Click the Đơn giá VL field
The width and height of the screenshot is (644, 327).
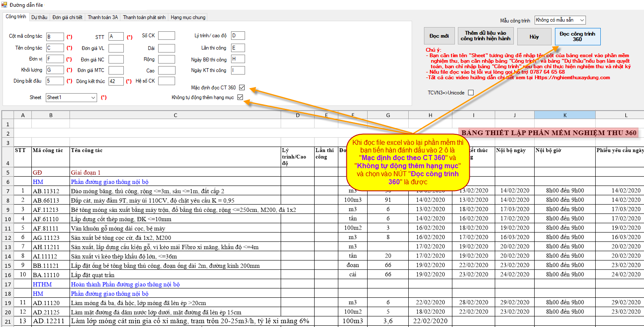pyautogui.click(x=116, y=48)
